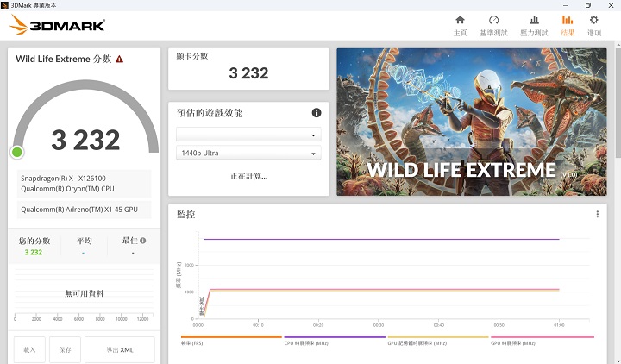Click the 3DMark app icon in title bar

(x=5, y=5)
